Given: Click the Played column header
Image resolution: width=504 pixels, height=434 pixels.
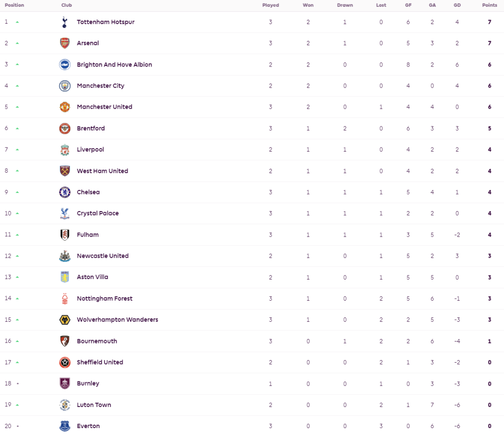Looking at the screenshot, I should [x=270, y=5].
